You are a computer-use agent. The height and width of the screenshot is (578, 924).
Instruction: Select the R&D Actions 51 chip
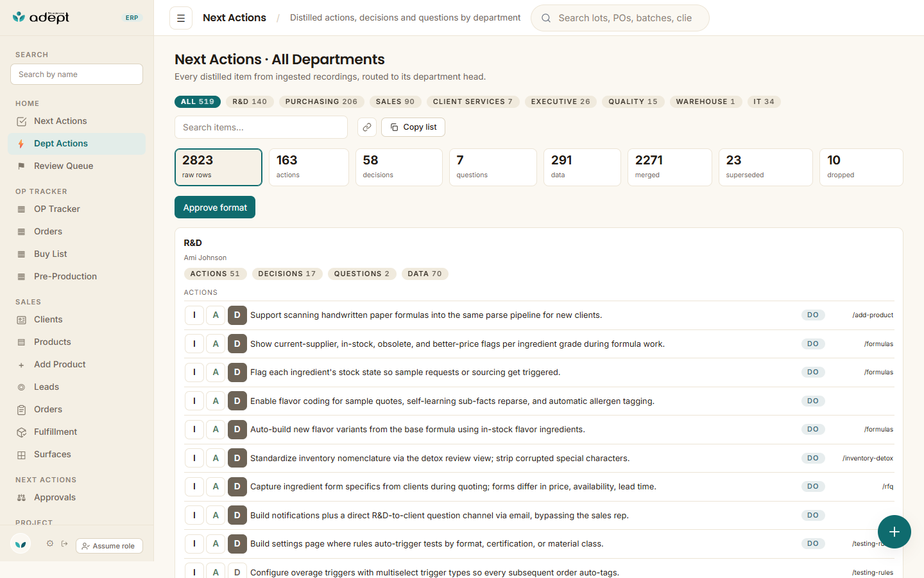215,274
